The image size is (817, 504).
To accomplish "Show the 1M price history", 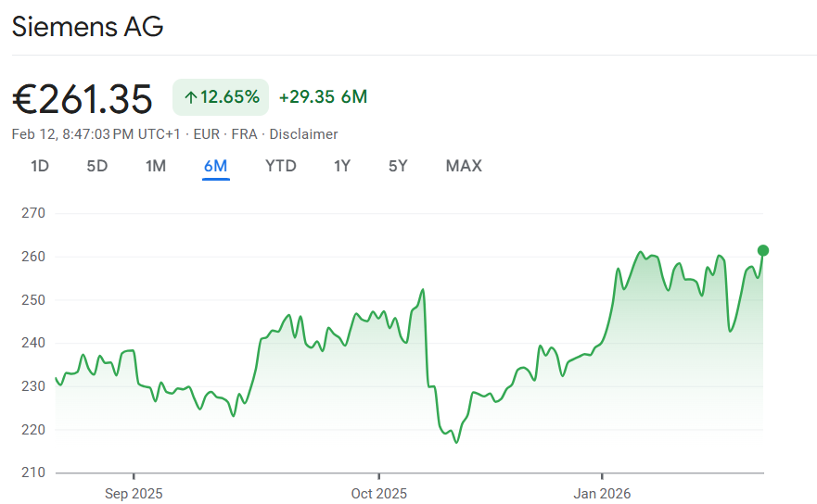I will 156,167.
